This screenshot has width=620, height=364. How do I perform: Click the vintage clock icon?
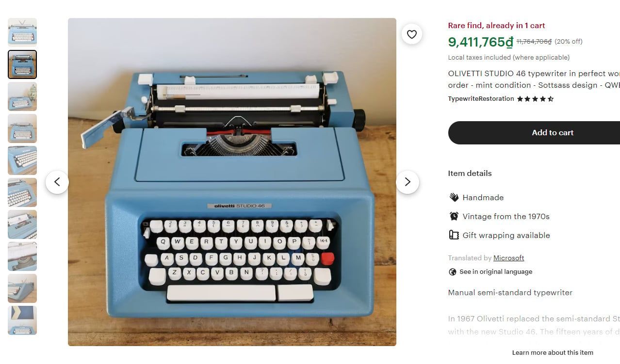coord(454,216)
